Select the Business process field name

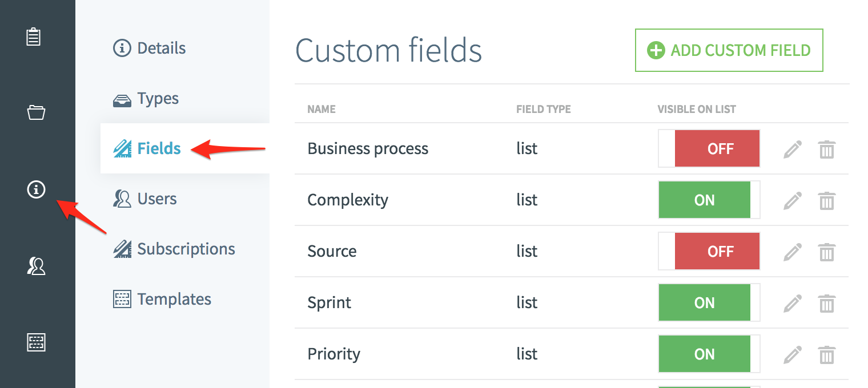point(368,149)
